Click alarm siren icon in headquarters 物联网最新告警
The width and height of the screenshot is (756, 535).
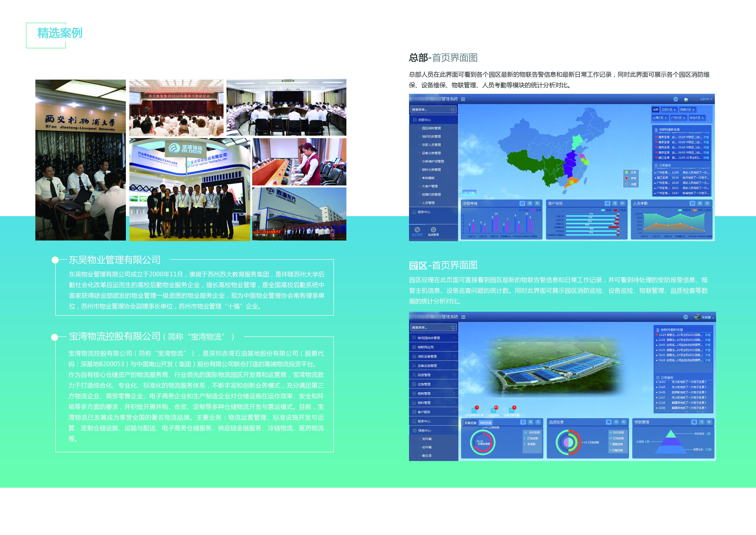[x=656, y=129]
